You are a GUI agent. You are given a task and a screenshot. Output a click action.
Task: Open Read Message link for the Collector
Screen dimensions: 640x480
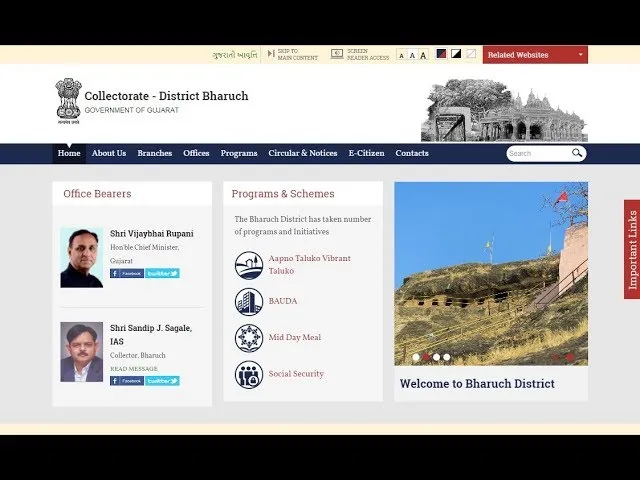pos(134,369)
